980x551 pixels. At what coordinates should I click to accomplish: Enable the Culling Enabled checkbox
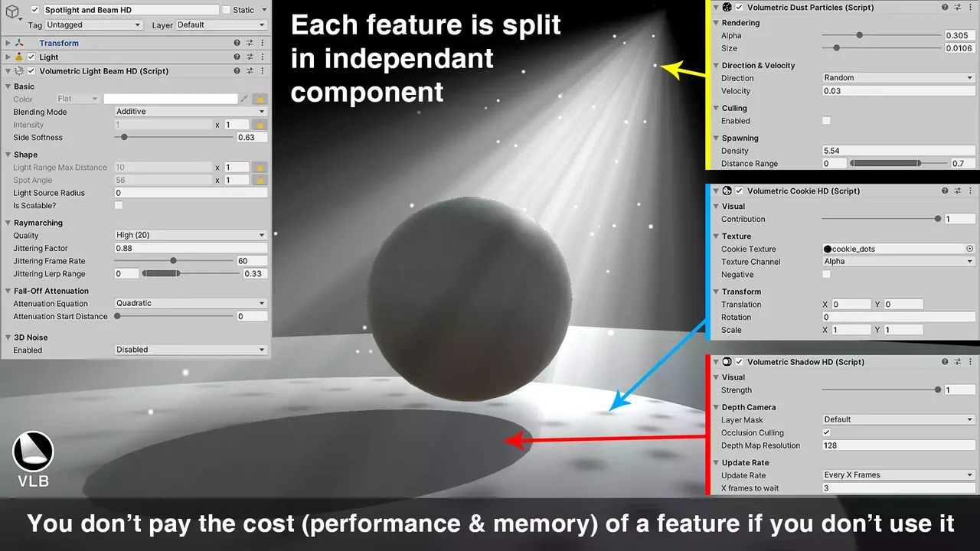coord(826,121)
